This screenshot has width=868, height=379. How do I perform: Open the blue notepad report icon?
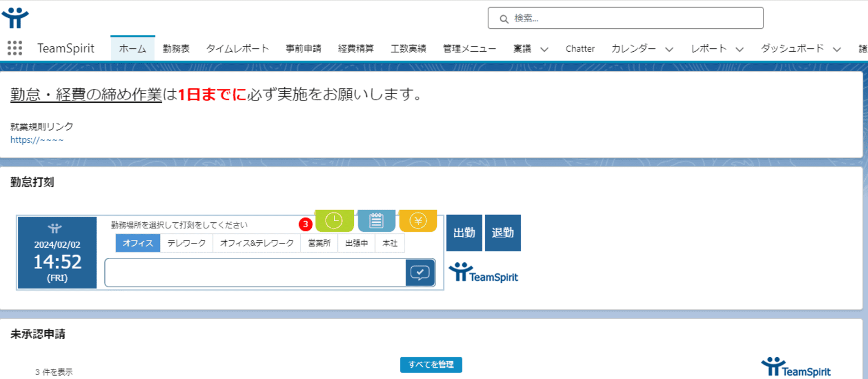[376, 221]
